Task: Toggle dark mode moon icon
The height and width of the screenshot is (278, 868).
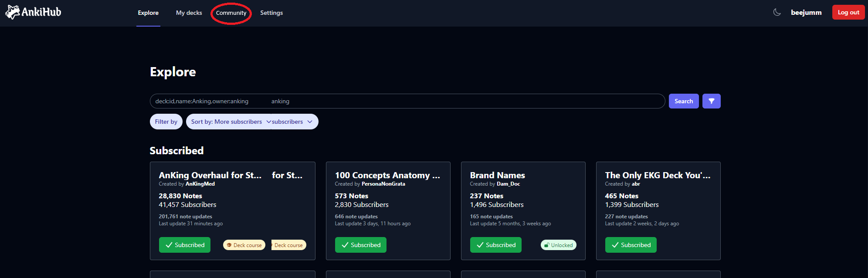Action: click(777, 12)
